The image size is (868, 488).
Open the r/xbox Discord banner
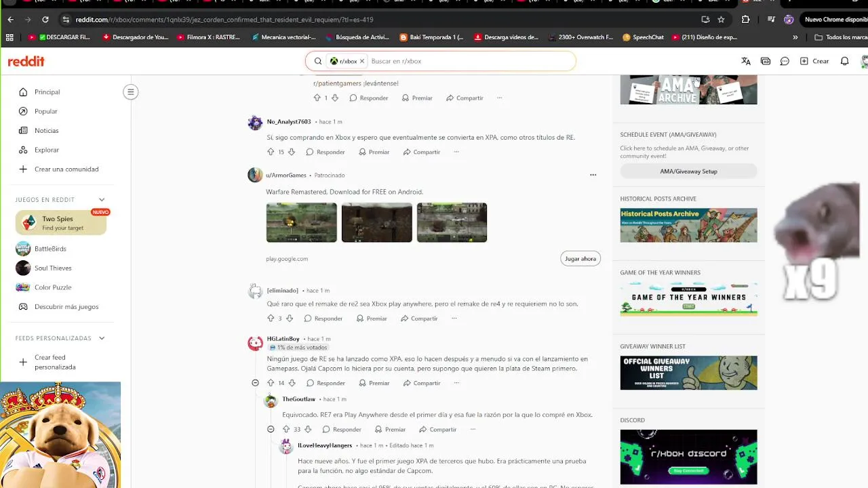click(x=688, y=457)
